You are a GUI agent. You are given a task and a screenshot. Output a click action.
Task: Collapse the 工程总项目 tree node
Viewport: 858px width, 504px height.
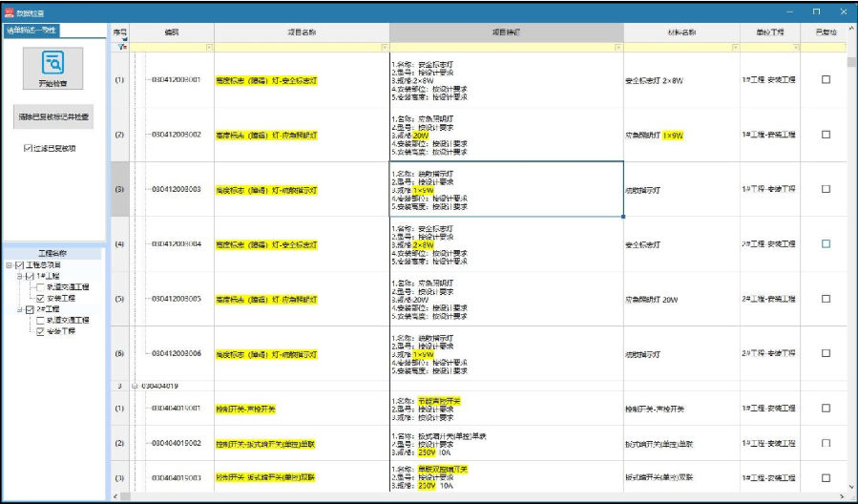(x=9, y=264)
